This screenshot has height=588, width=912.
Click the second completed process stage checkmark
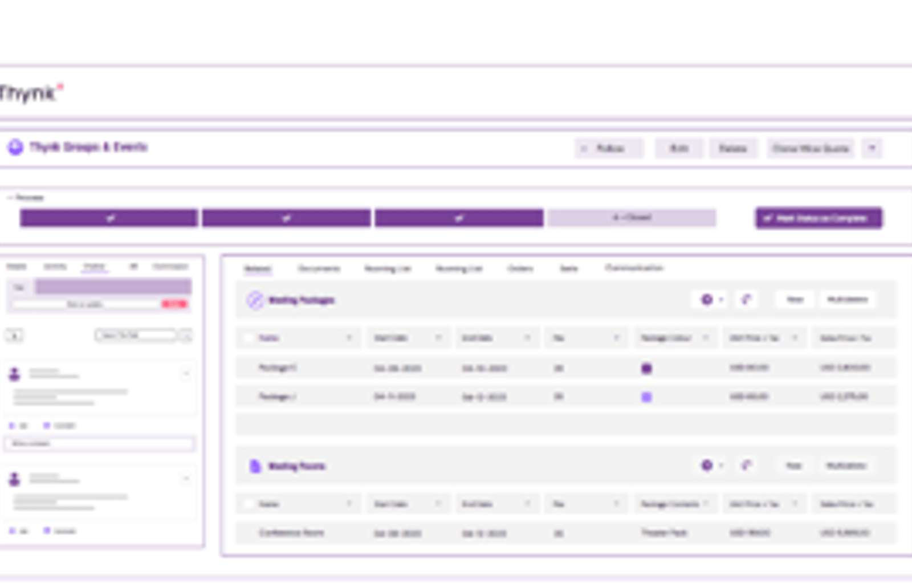(286, 218)
